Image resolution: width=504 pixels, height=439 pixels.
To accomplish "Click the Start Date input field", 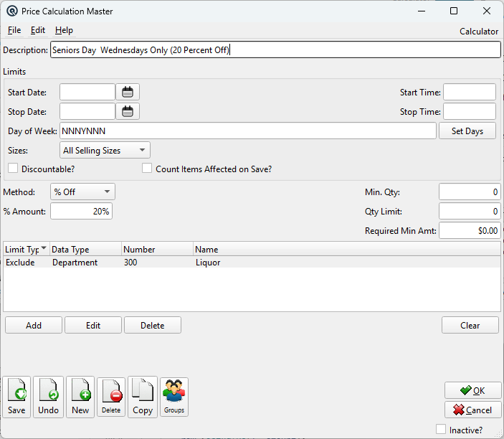I will (x=87, y=93).
